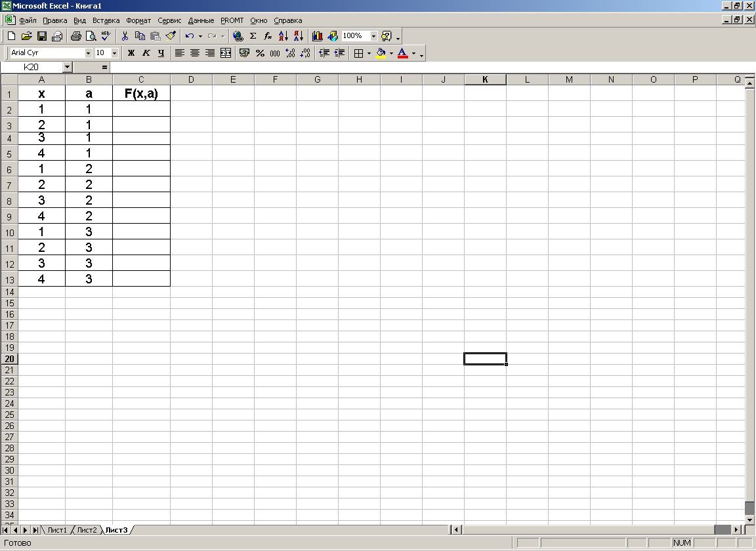Expand the fill color dropdown arrow

point(392,53)
